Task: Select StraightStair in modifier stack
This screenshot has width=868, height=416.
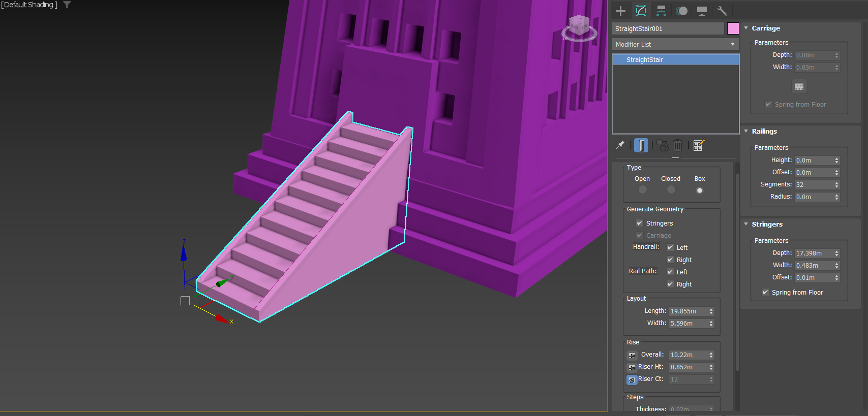Action: (675, 60)
